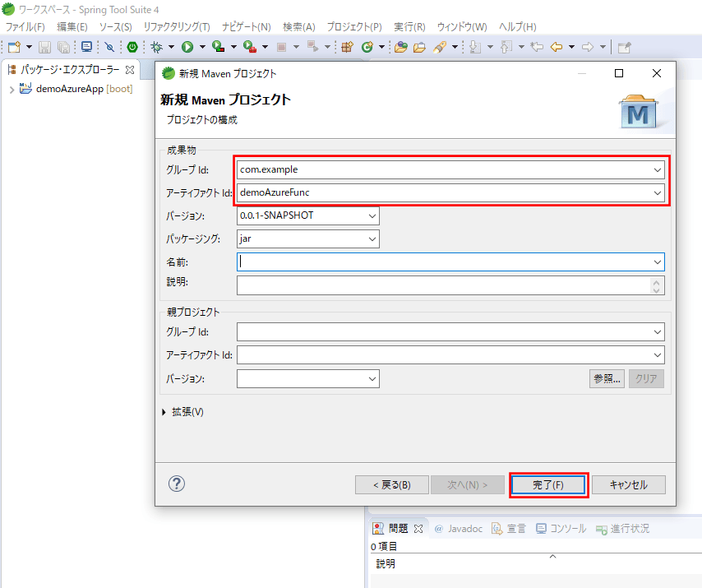
Task: Open the バージョン 0.0.1-SNAPSHOT version dropdown
Action: pyautogui.click(x=372, y=215)
